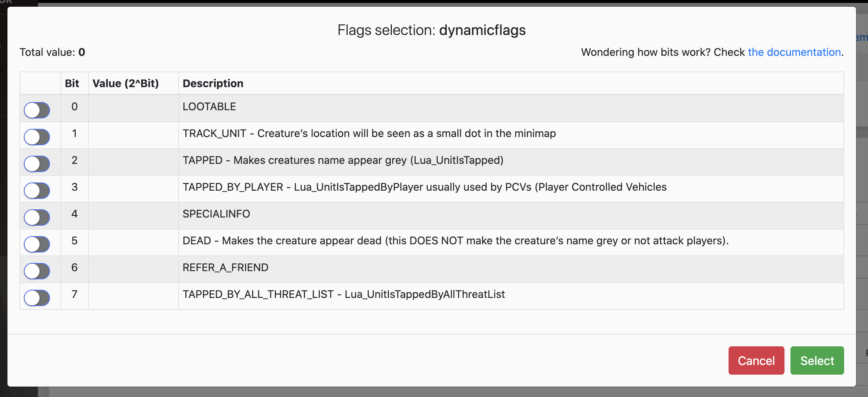This screenshot has height=397, width=868.
Task: Switch on the SPECIALINFO flag
Action: tap(37, 217)
